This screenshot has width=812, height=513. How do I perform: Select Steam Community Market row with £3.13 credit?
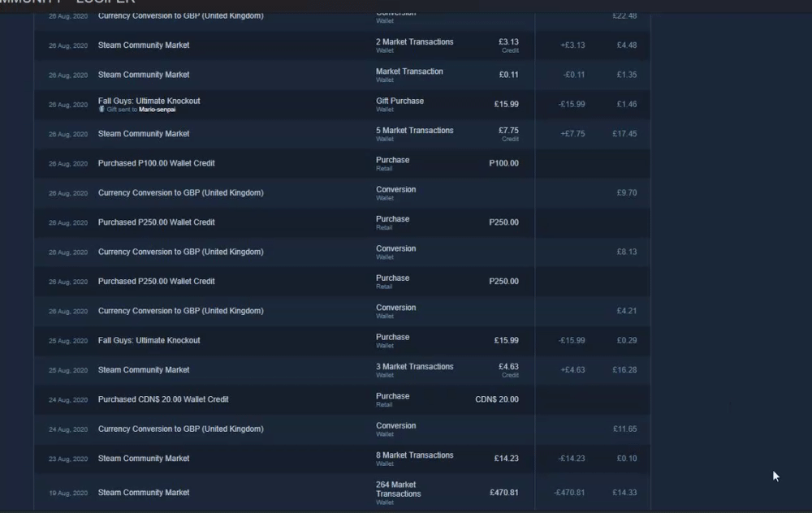(x=342, y=45)
